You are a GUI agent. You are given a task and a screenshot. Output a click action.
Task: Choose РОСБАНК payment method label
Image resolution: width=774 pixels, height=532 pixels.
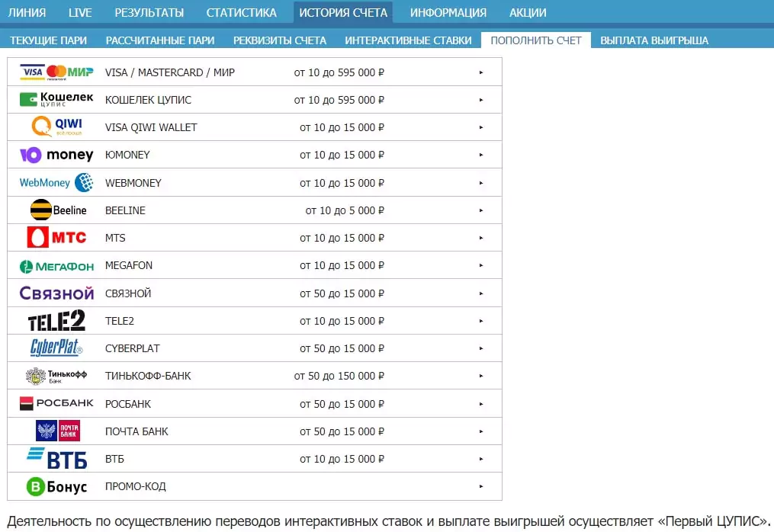click(128, 404)
